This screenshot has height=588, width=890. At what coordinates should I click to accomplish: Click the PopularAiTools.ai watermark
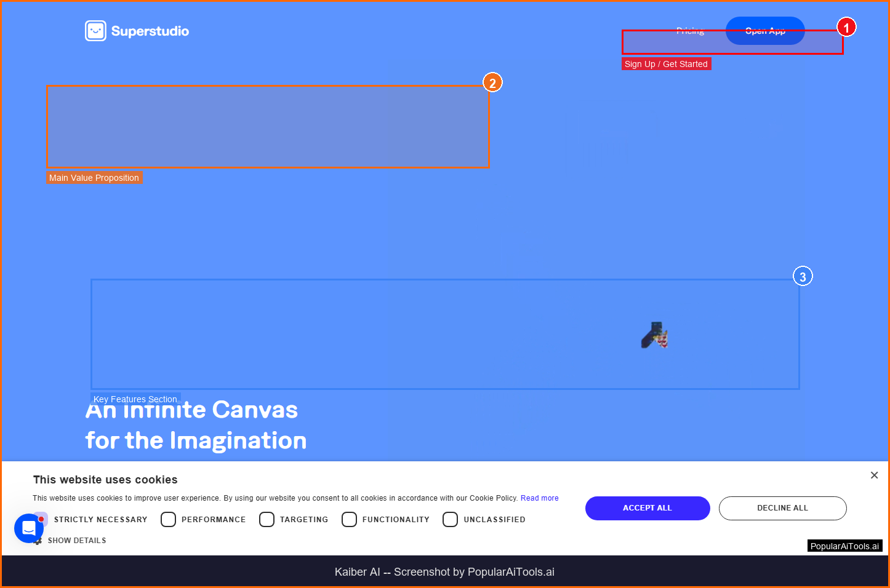[844, 546]
